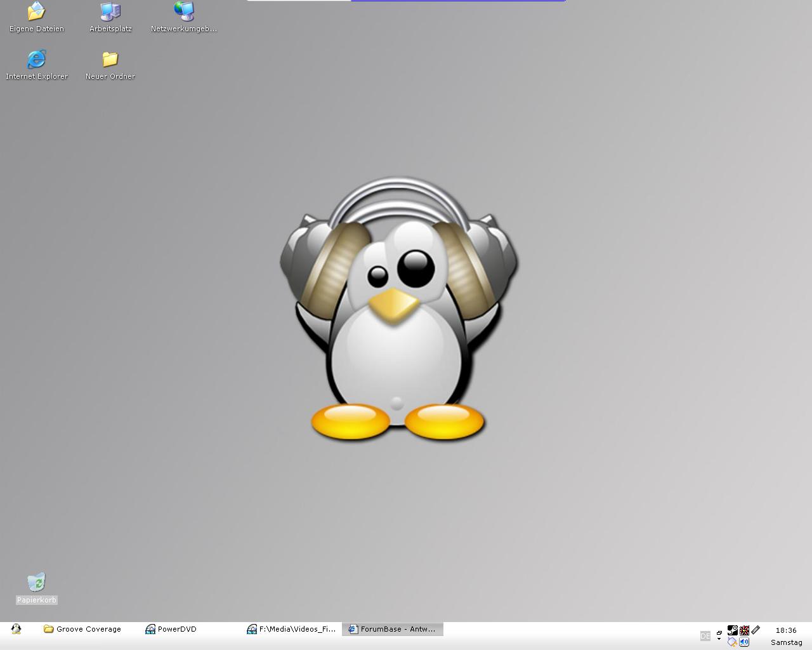Click the Steam tray icon
Image resolution: width=812 pixels, height=650 pixels.
733,630
